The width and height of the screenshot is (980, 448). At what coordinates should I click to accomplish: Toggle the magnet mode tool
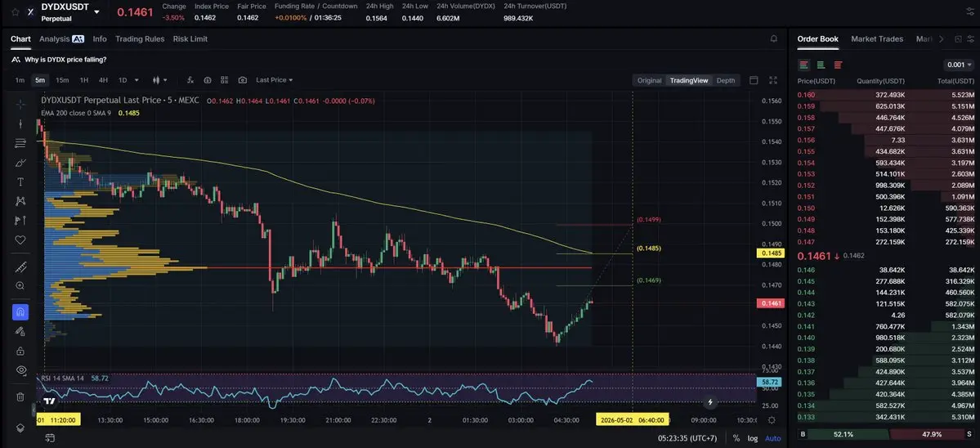tap(20, 311)
